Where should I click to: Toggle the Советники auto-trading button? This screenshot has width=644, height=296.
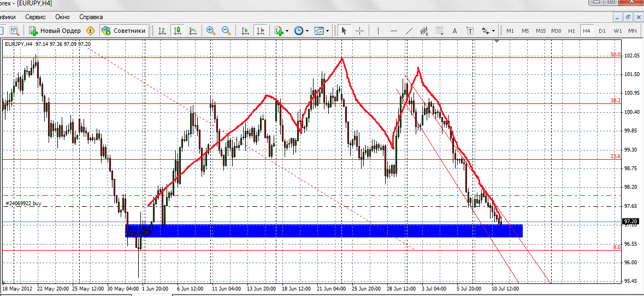point(123,31)
